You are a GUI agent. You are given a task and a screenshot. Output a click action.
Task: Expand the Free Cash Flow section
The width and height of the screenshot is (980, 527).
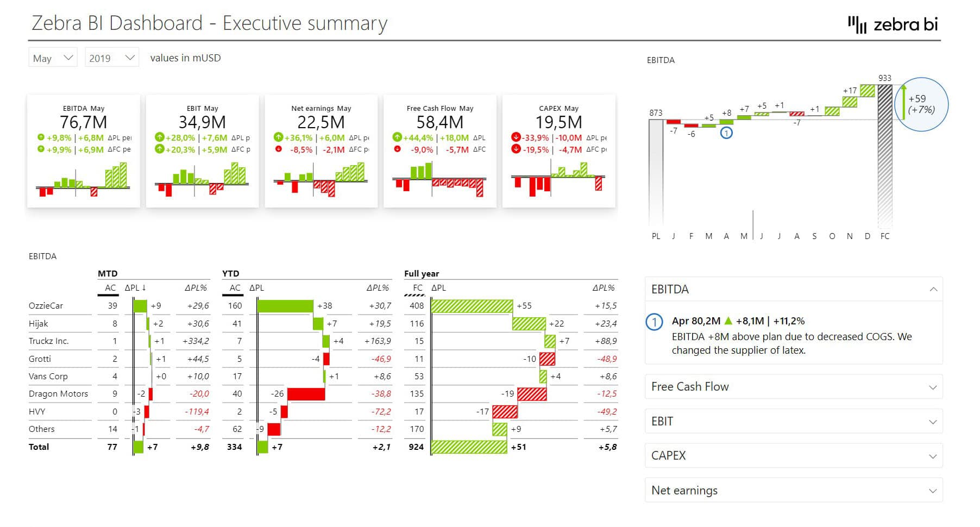tap(933, 387)
